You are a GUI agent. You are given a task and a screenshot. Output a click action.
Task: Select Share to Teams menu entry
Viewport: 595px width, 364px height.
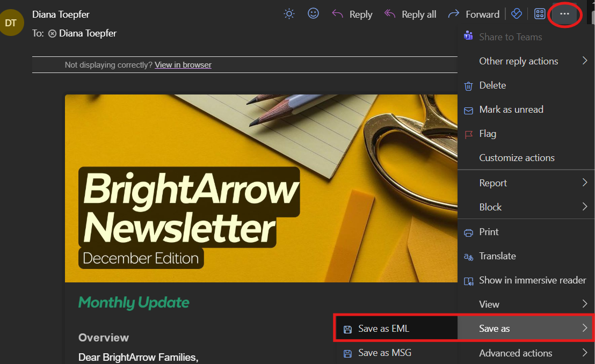click(x=526, y=37)
